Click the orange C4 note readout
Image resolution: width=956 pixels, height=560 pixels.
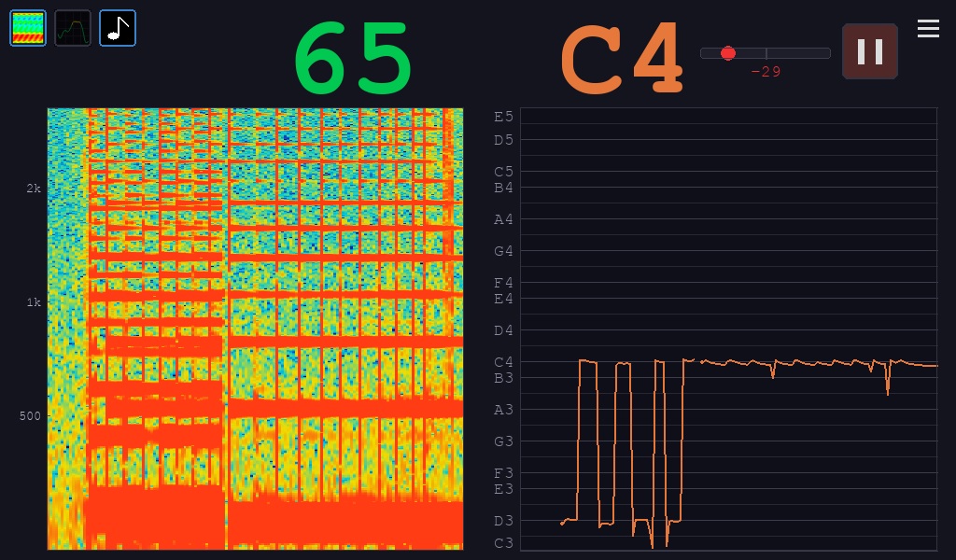(x=623, y=59)
